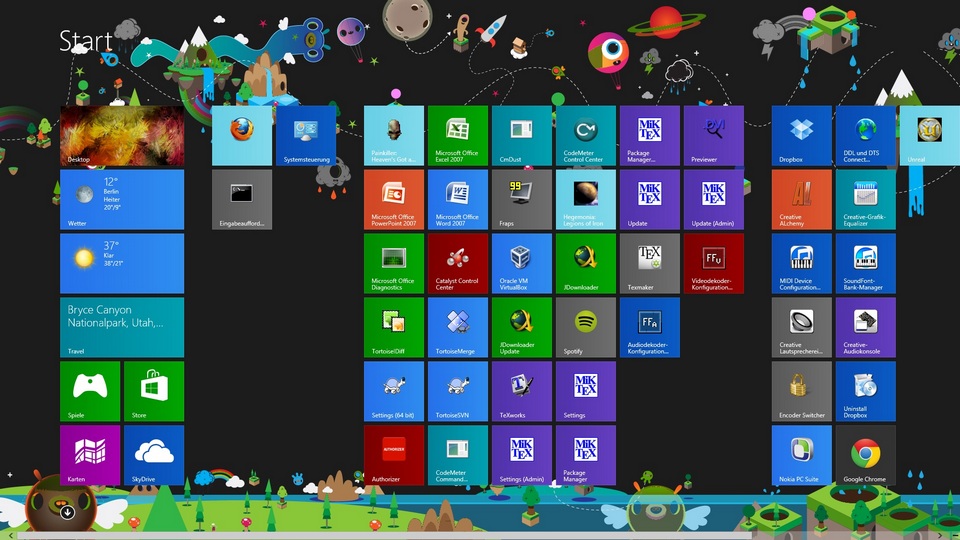Image resolution: width=960 pixels, height=540 pixels.
Task: Open the Texmaker tile
Action: 650,263
